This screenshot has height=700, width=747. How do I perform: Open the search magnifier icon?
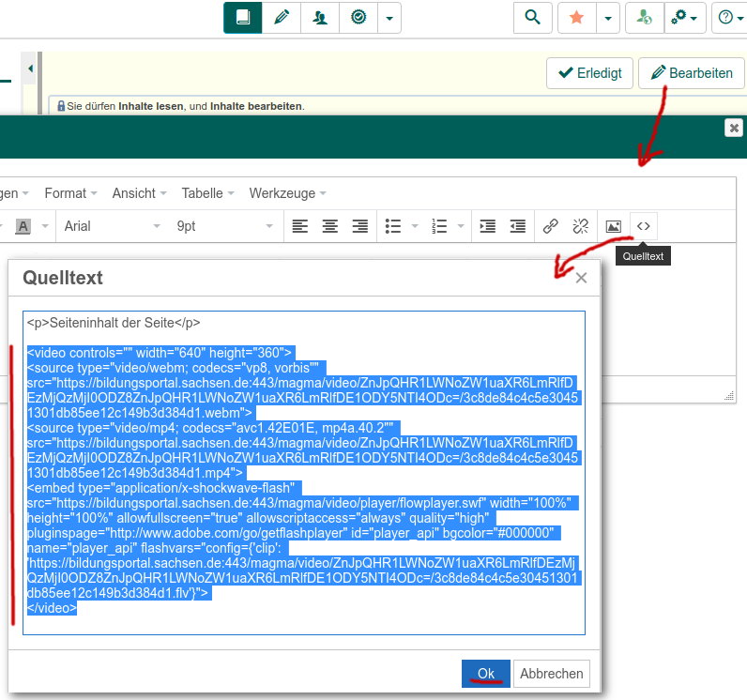(x=533, y=17)
